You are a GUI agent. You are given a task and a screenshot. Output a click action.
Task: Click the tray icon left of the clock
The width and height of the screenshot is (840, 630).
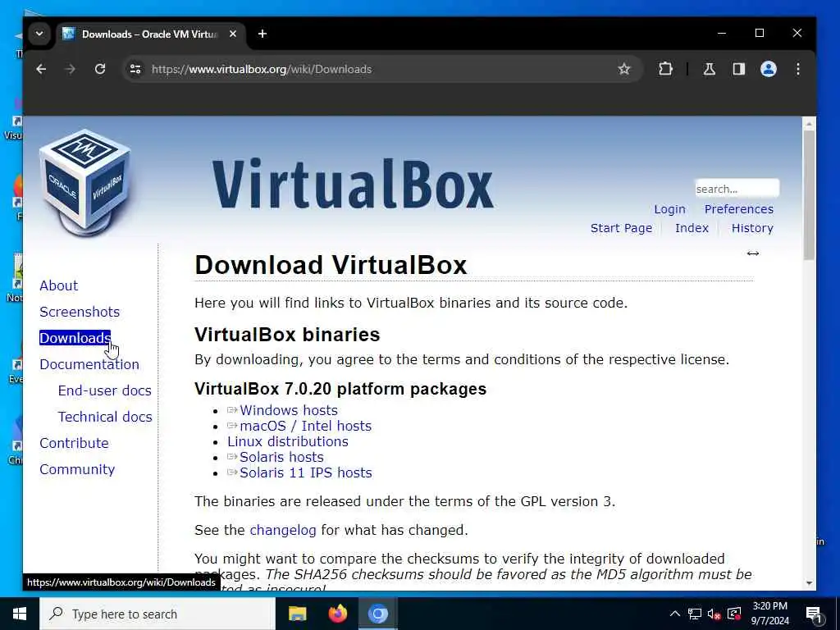click(x=734, y=614)
